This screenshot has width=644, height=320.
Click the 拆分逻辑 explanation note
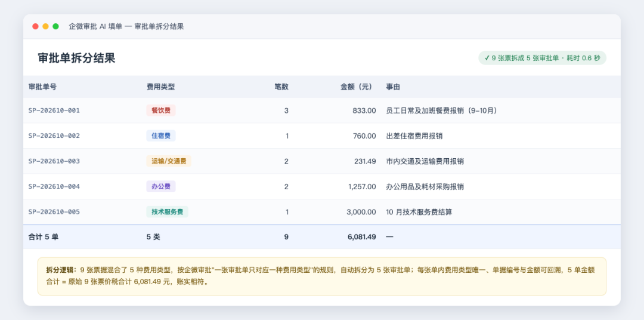pyautogui.click(x=321, y=276)
